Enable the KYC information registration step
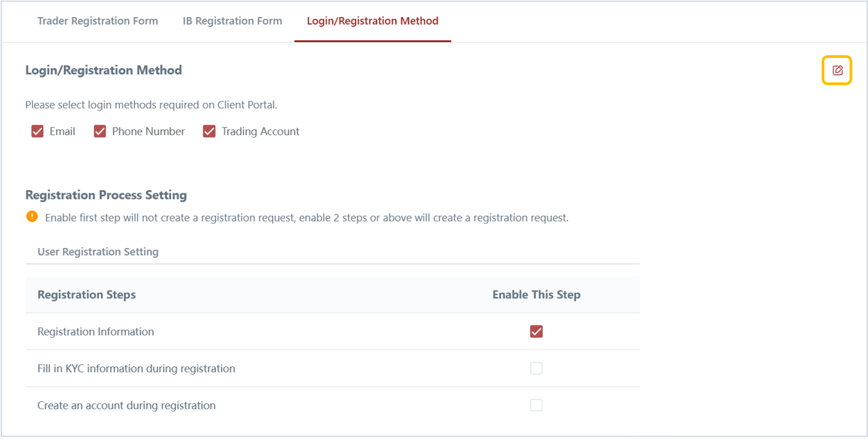868x440 pixels. [537, 368]
